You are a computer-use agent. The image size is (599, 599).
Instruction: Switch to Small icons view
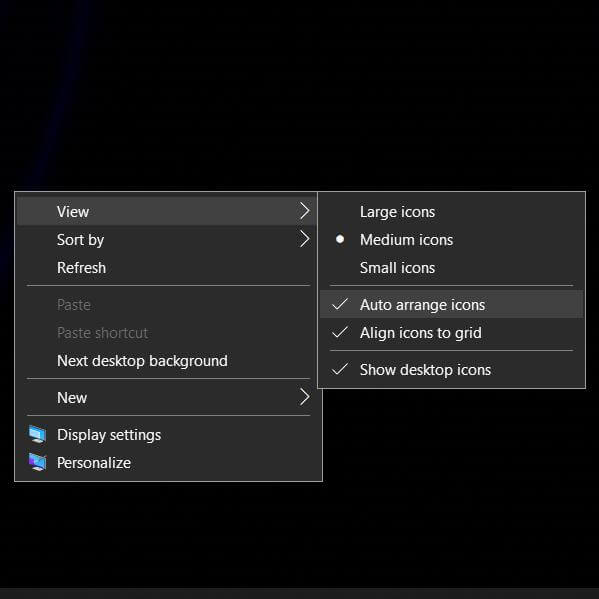[452, 268]
